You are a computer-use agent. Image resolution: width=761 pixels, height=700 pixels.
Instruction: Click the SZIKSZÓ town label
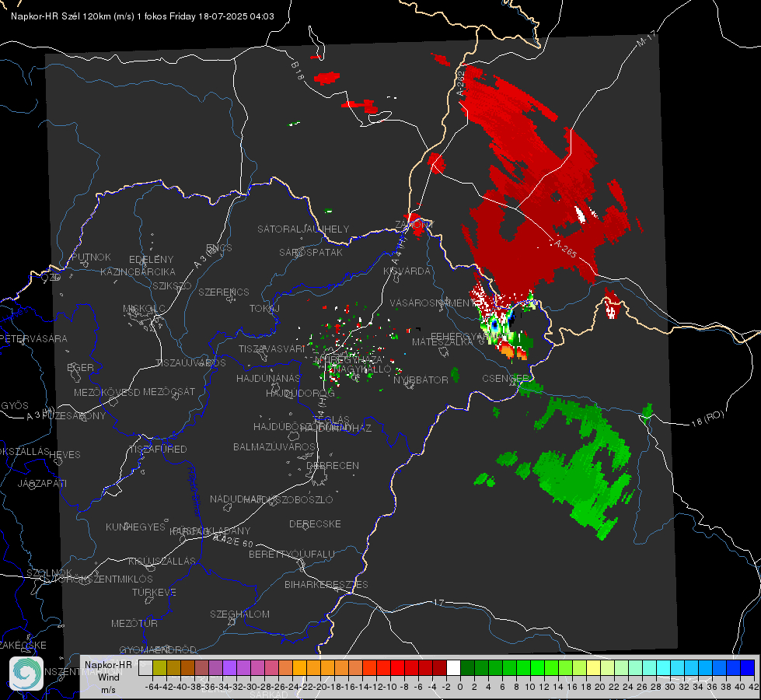(x=173, y=286)
